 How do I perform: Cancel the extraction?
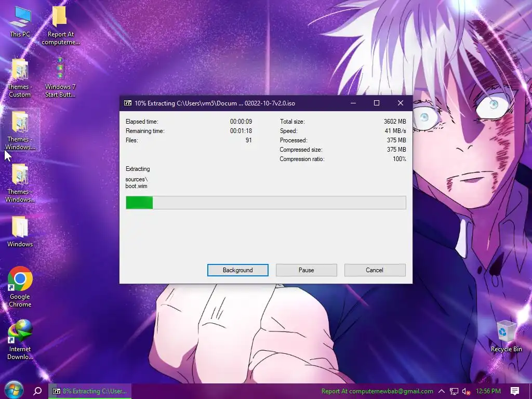coord(375,270)
